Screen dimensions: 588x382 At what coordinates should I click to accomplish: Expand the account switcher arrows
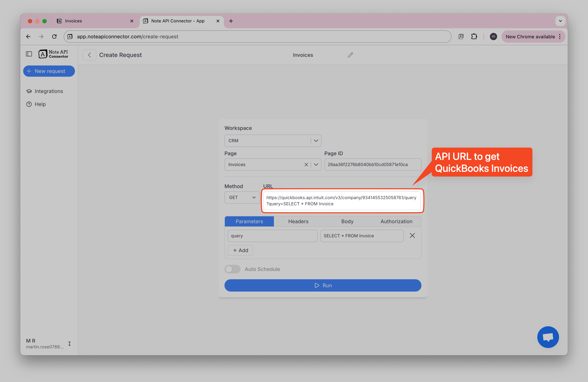(x=70, y=343)
